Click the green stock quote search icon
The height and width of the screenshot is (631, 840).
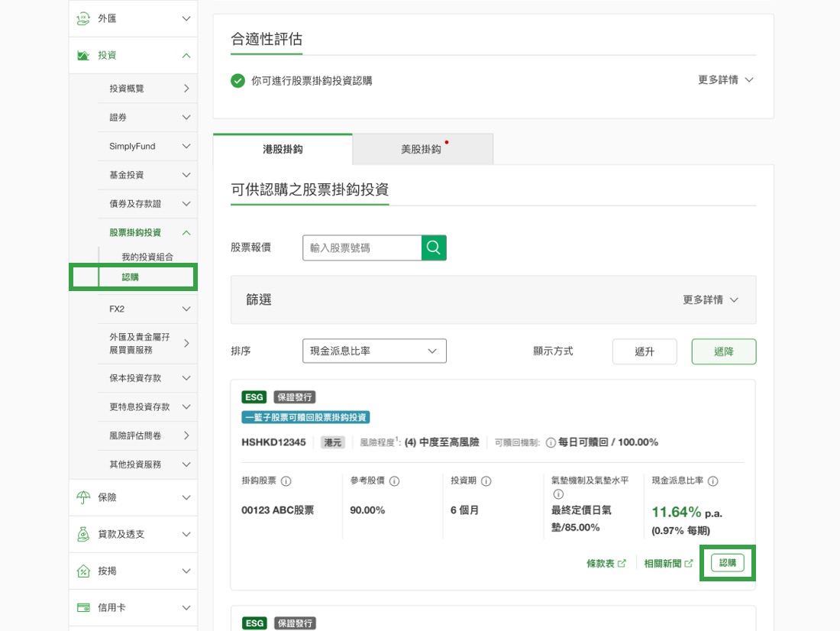tap(434, 248)
